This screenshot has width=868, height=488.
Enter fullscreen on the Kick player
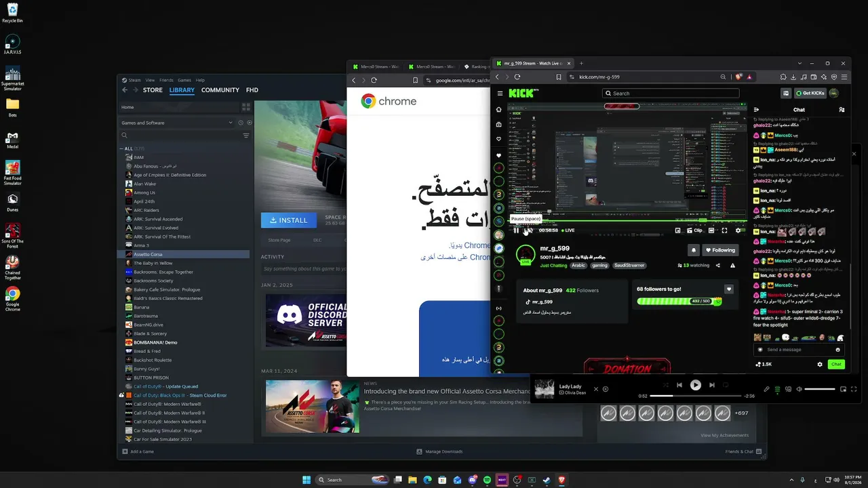pos(724,230)
